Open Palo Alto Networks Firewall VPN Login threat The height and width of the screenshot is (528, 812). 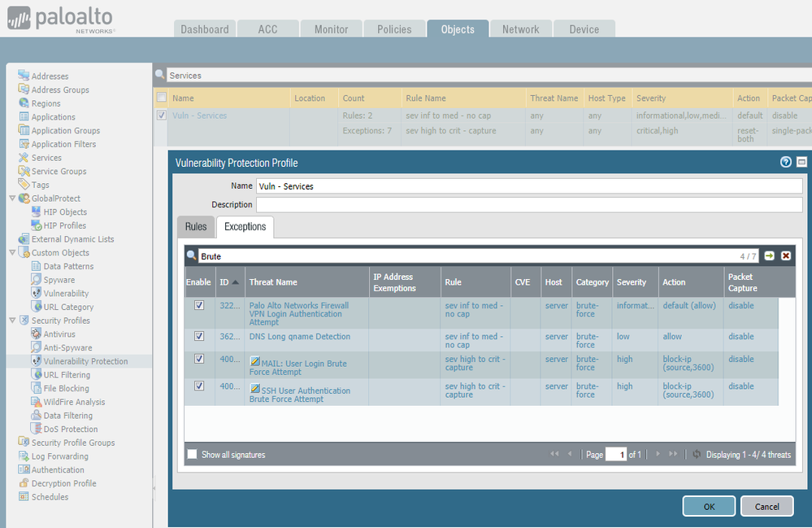point(299,313)
